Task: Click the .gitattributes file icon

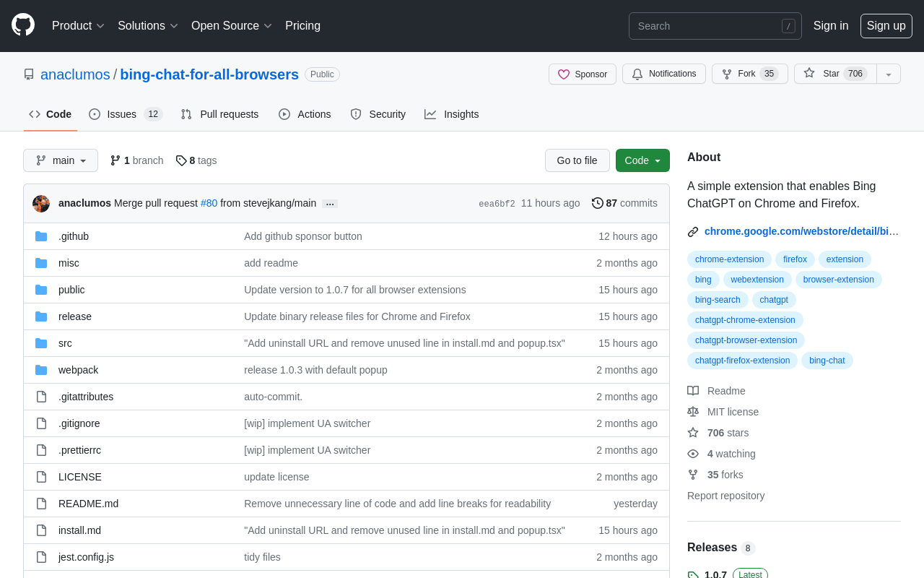Action: pos(41,397)
